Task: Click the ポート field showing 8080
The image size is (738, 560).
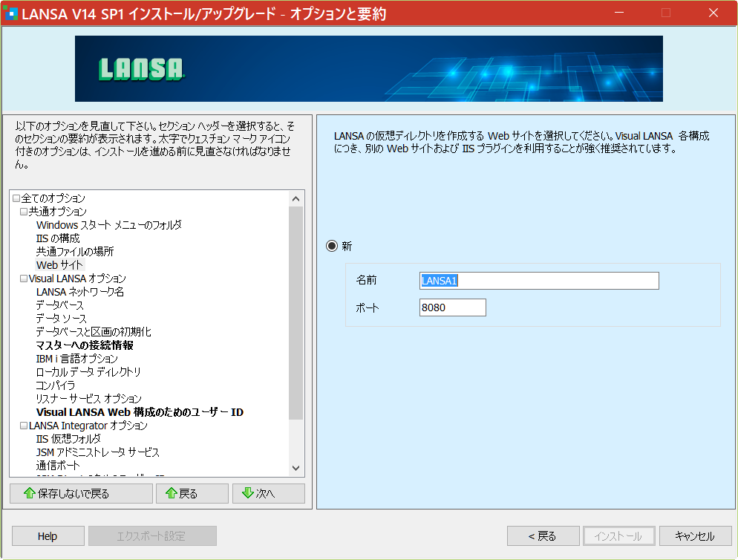Action: 452,307
